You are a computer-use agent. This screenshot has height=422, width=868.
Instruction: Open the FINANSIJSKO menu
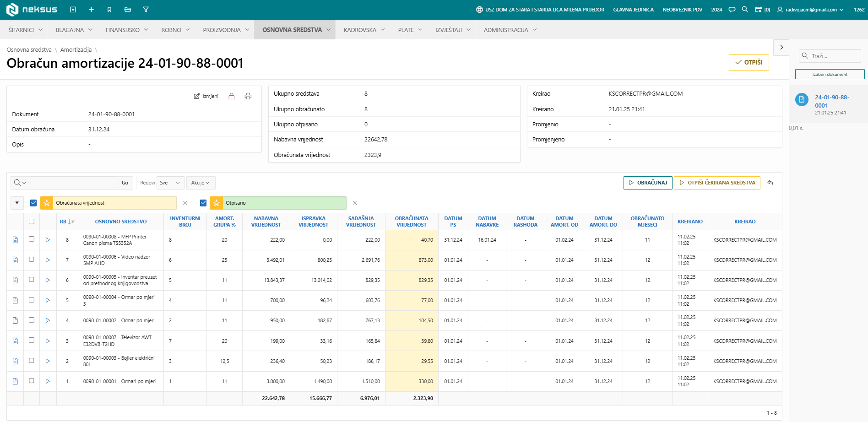[x=127, y=30]
